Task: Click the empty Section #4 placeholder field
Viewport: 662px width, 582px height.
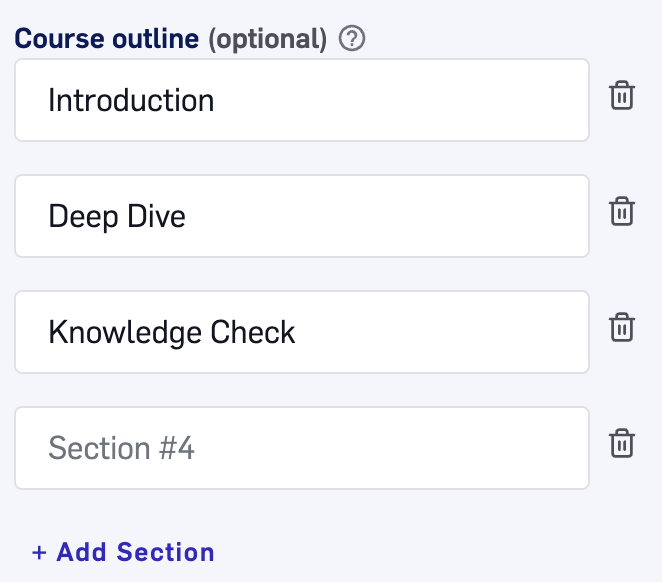Action: pyautogui.click(x=302, y=448)
